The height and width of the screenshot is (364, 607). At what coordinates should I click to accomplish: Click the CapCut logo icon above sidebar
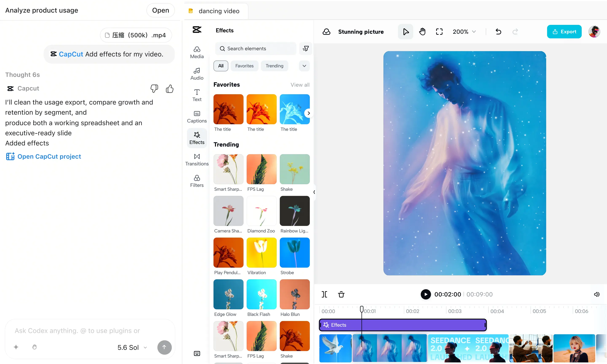(x=197, y=30)
